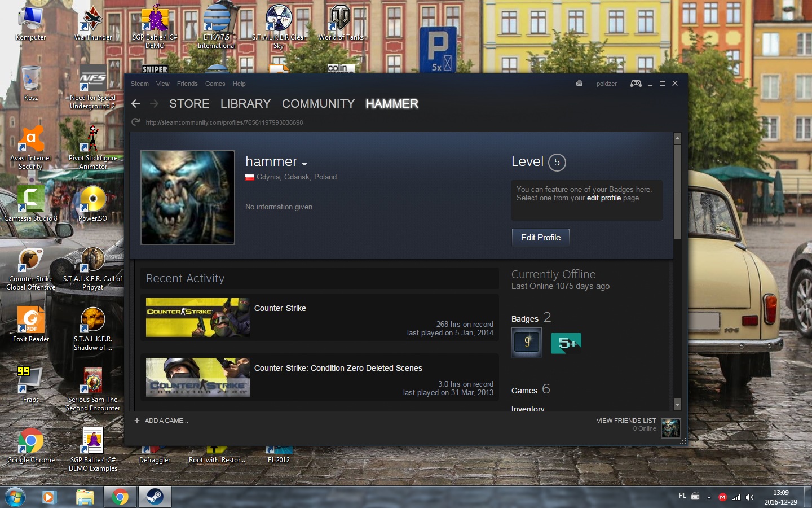The width and height of the screenshot is (812, 508).
Task: Select the PowerISO desktop shortcut
Action: pyautogui.click(x=93, y=204)
